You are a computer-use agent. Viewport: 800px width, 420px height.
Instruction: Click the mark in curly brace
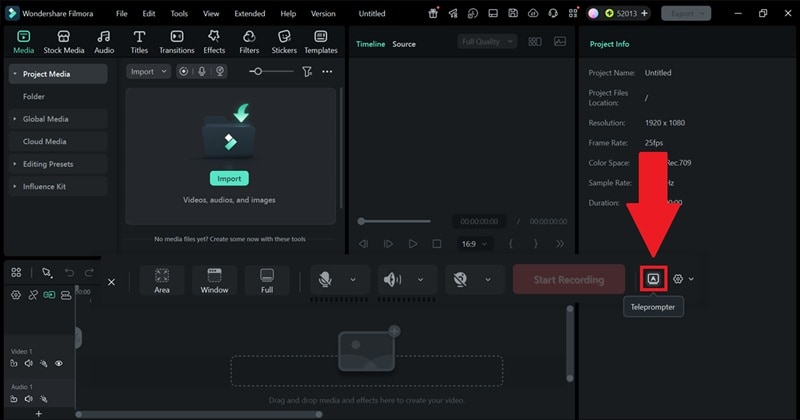[510, 244]
